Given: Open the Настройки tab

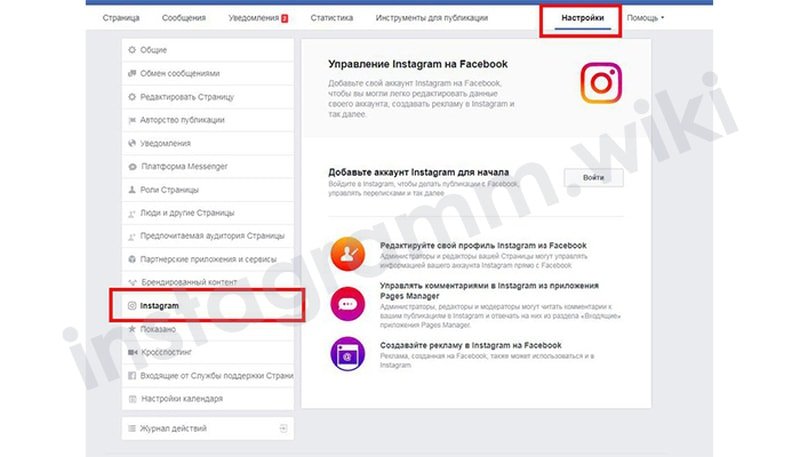Looking at the screenshot, I should (x=583, y=18).
